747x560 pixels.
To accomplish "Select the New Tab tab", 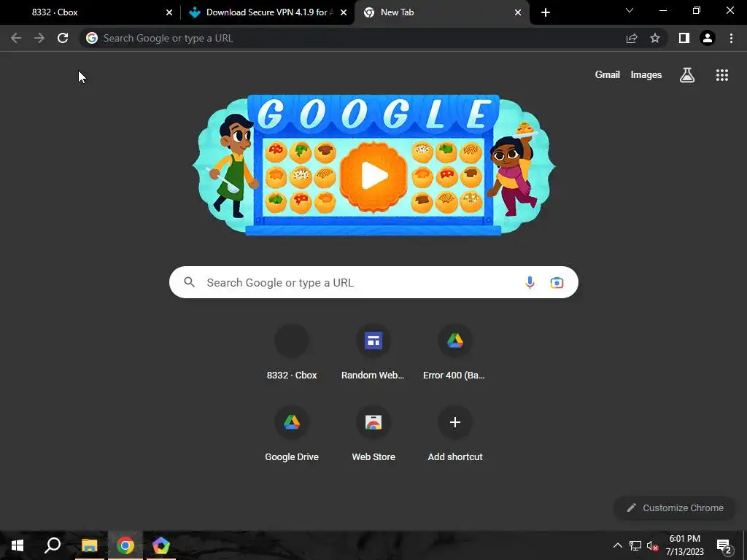I will point(441,12).
